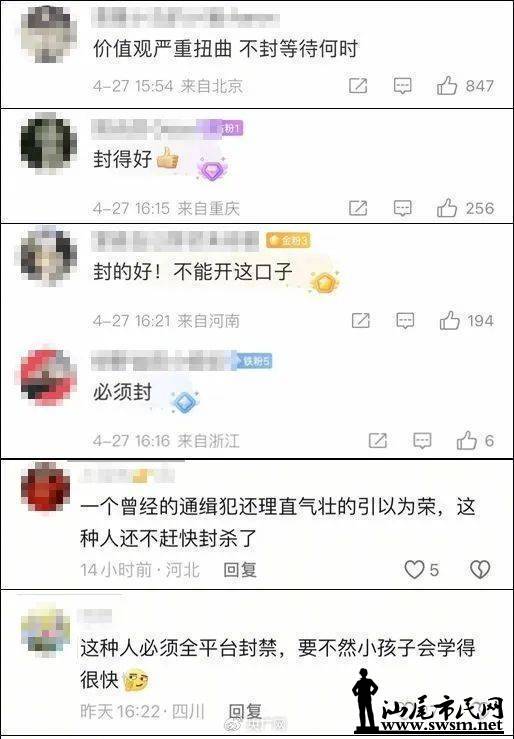Tap 回复 under the 四川 comment
Image resolution: width=514 pixels, height=739 pixels.
(x=245, y=711)
